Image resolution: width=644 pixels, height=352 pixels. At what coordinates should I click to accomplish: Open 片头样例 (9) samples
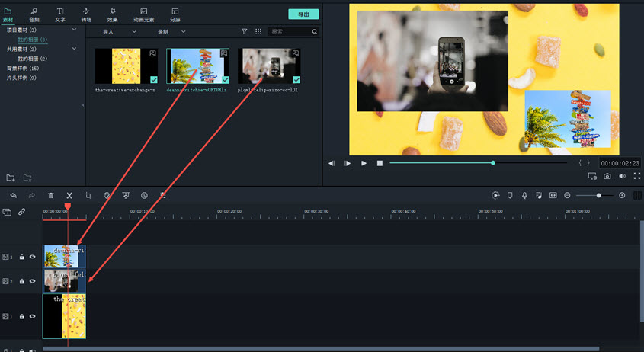pyautogui.click(x=21, y=78)
